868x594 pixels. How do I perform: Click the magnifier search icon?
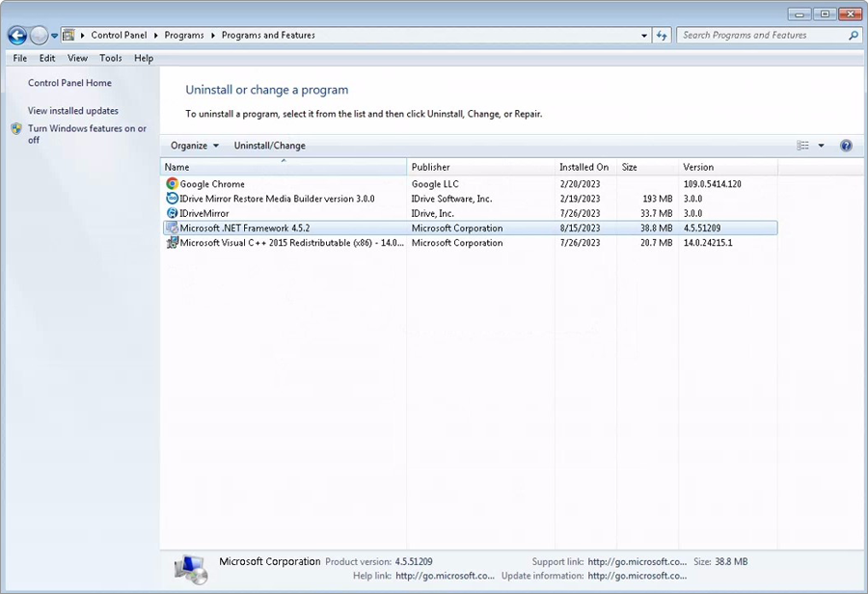point(854,35)
